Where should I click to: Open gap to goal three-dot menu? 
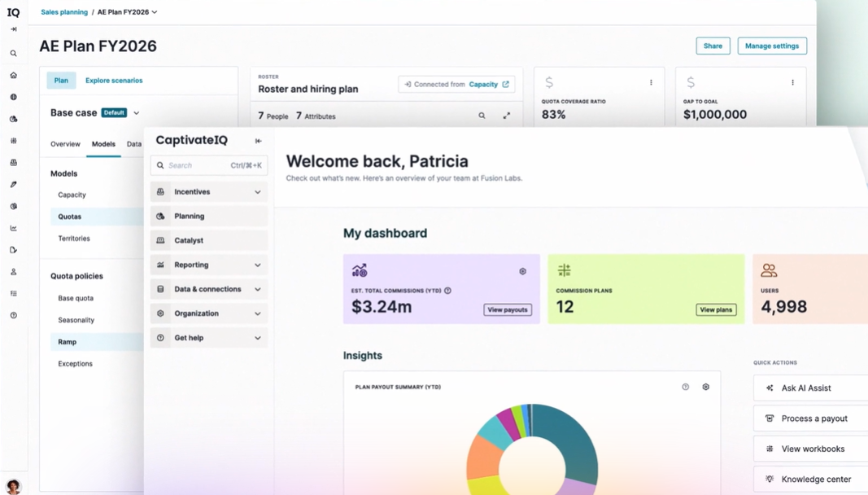click(x=792, y=82)
